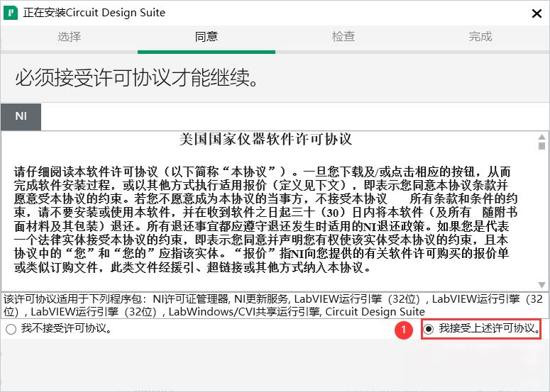Viewport: 550px width, 392px height.
Task: Go to the 同意 step tab
Action: pyautogui.click(x=207, y=36)
